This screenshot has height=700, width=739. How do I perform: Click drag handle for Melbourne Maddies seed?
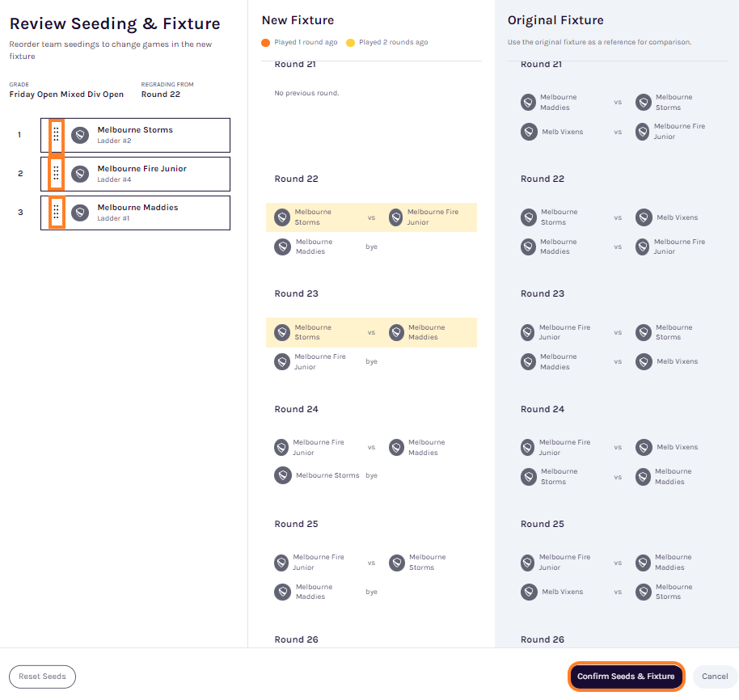(56, 213)
